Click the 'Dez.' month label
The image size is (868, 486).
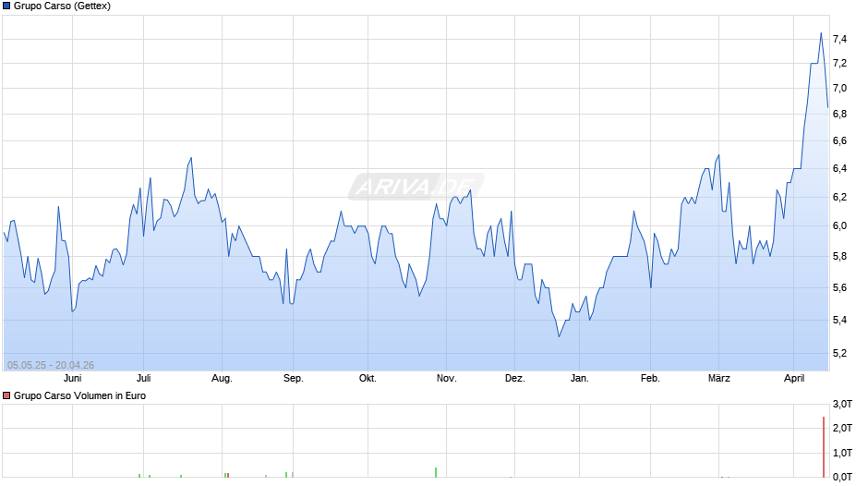point(515,379)
